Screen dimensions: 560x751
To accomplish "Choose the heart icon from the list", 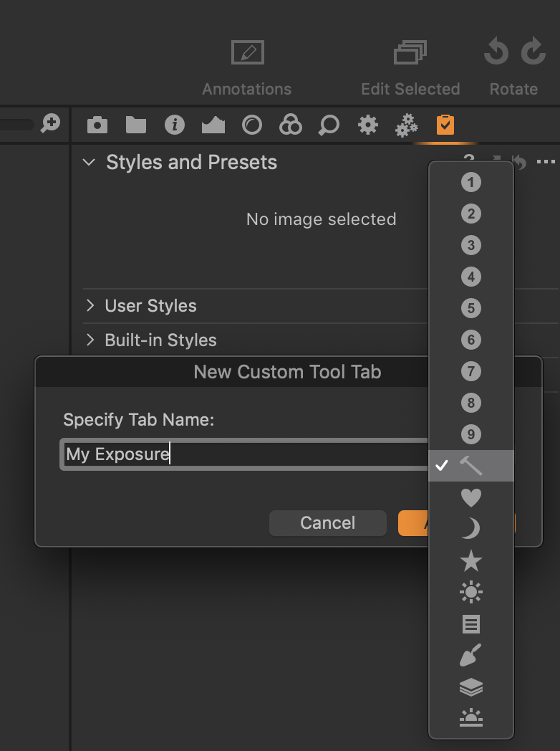I will click(470, 497).
